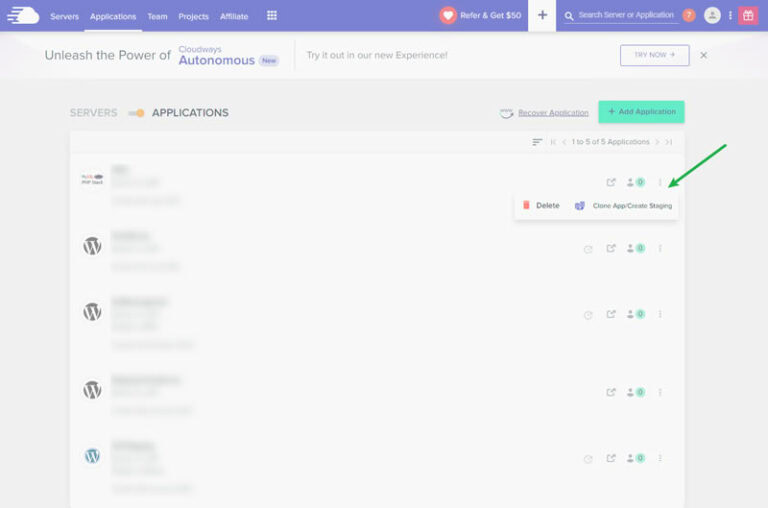The image size is (768, 508).
Task: Click the plus icon in top bar
Action: click(542, 16)
